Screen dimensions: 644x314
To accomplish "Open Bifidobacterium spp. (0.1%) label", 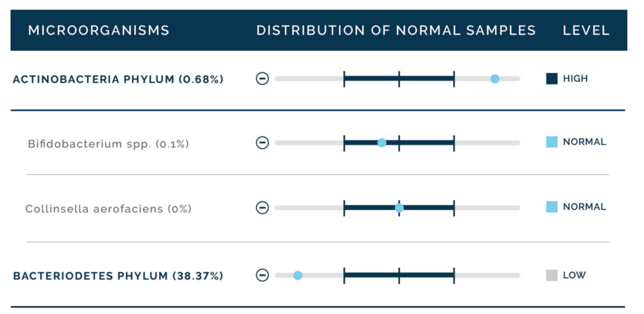I will tap(108, 144).
